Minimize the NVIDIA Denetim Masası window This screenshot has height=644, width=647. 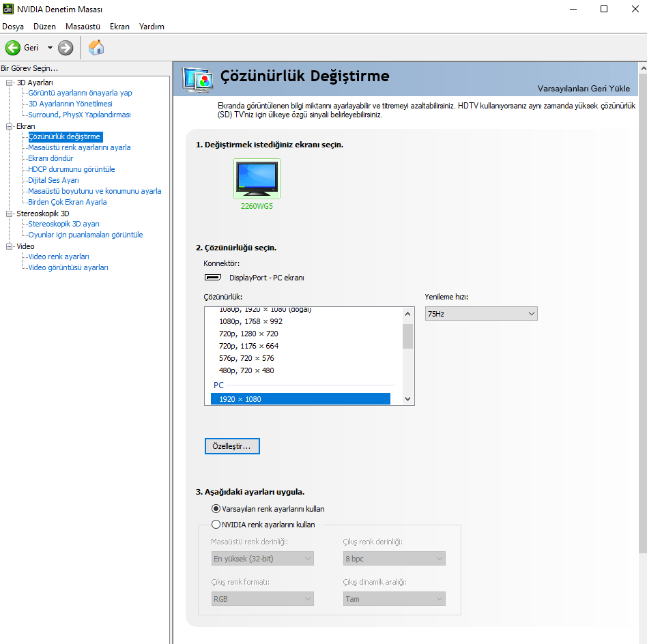pyautogui.click(x=573, y=9)
